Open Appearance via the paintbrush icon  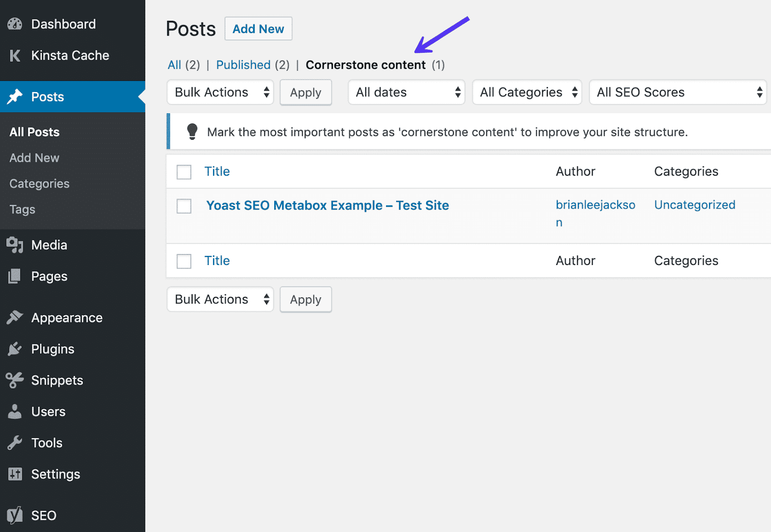(15, 317)
